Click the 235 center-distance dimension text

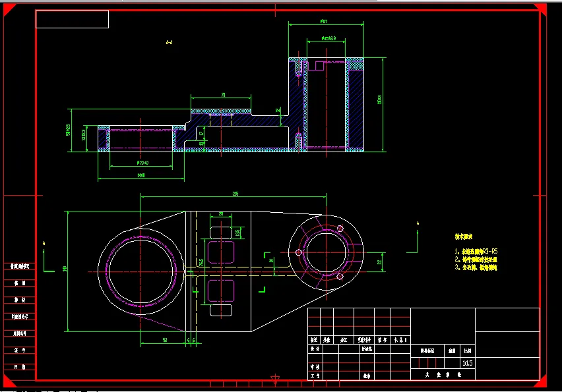(235, 194)
